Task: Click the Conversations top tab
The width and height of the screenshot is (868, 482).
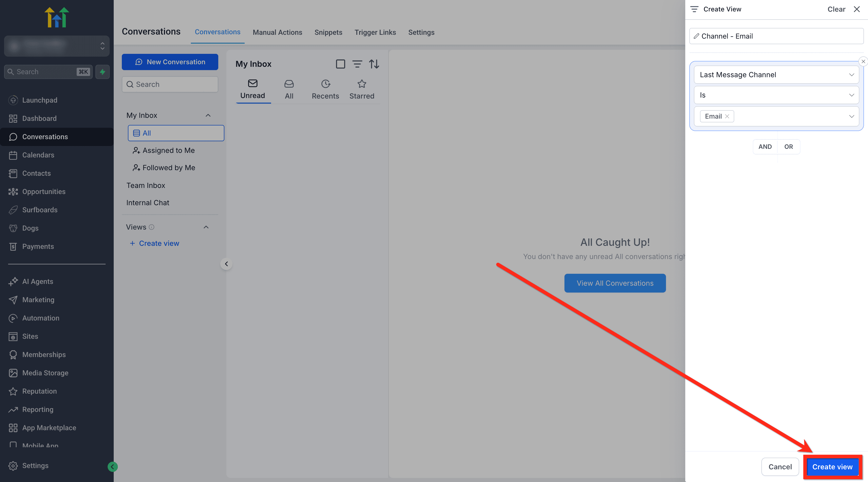Action: [217, 32]
